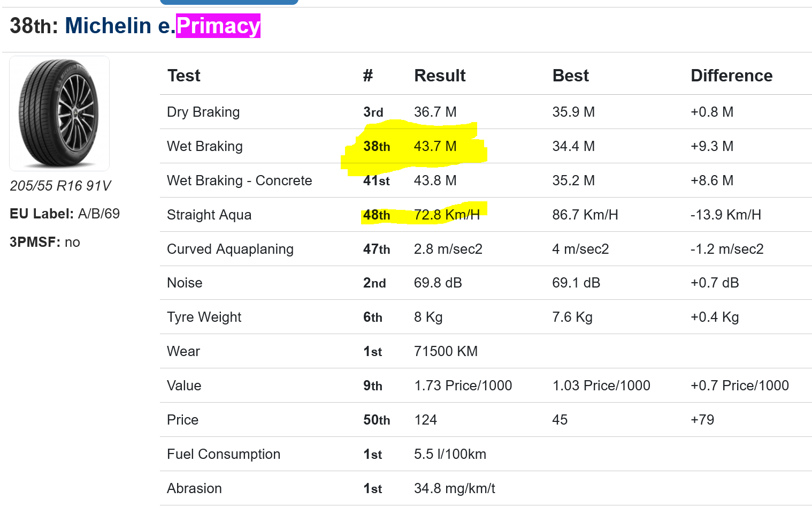Viewport: 812px width, 514px height.
Task: Select the Price row label
Action: (x=182, y=420)
